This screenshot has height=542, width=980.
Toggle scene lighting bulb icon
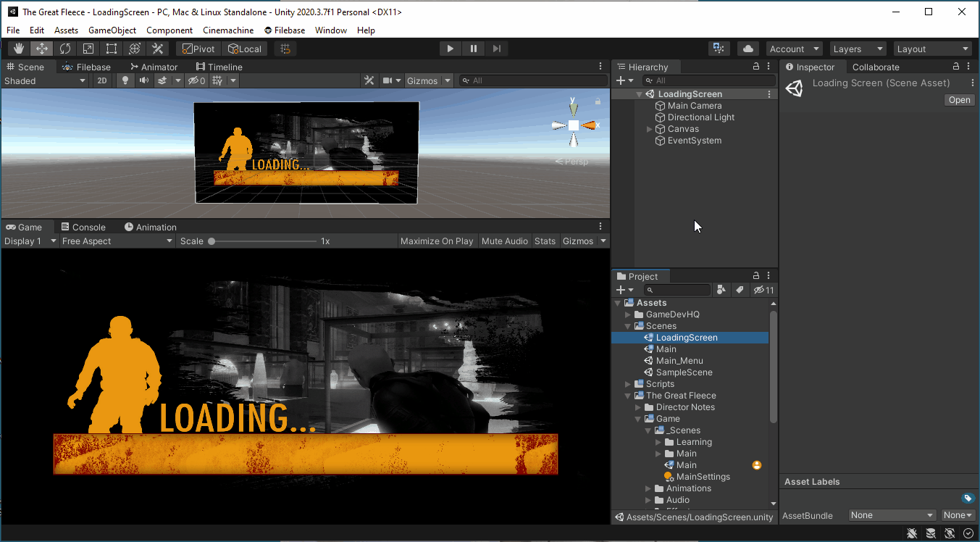pos(125,80)
